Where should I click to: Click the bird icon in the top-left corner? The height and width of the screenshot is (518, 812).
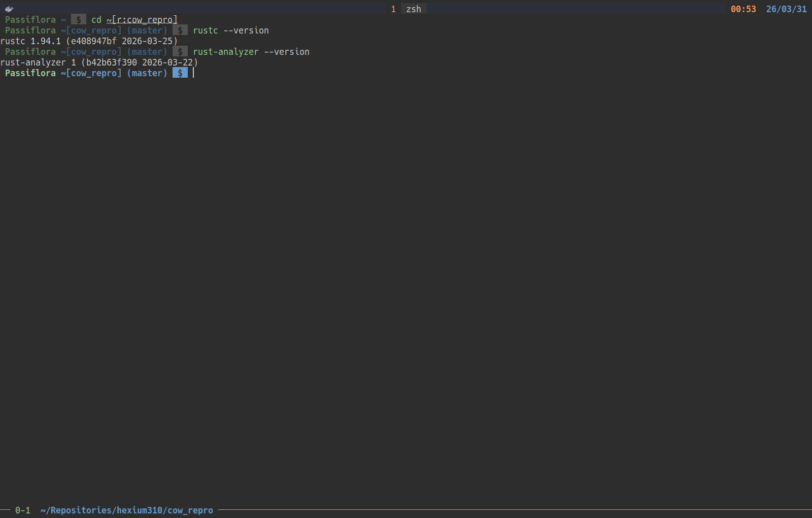coord(9,9)
